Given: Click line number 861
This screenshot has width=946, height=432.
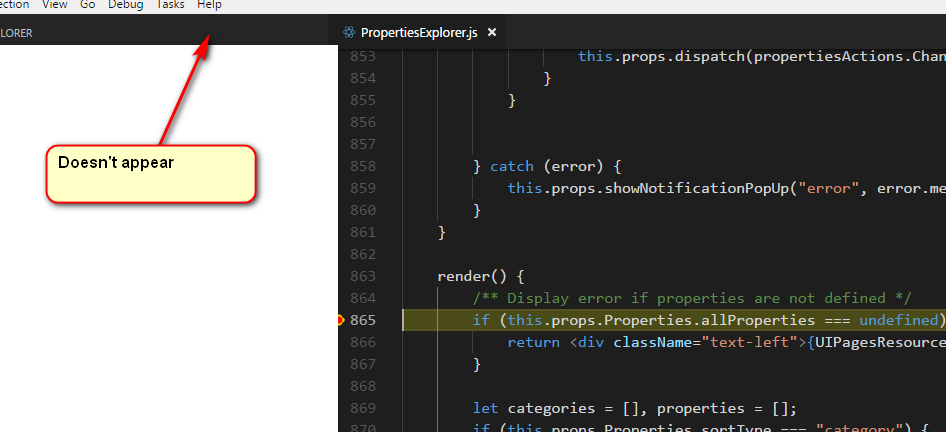Looking at the screenshot, I should point(363,232).
